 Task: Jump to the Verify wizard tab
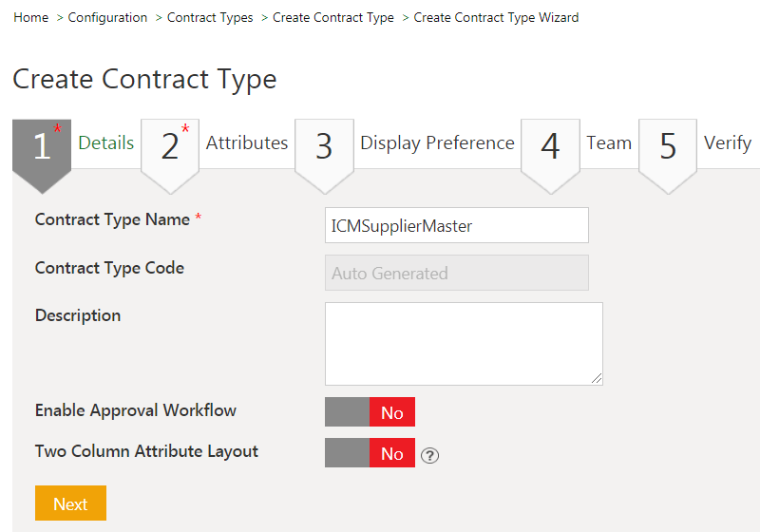tap(728, 143)
